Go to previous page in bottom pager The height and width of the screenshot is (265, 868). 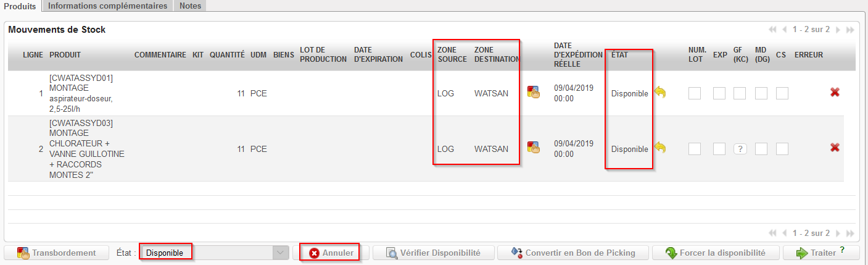click(x=784, y=233)
